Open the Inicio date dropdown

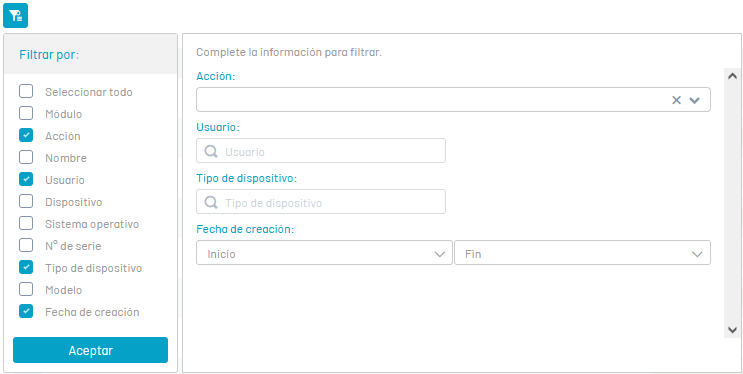tap(324, 253)
